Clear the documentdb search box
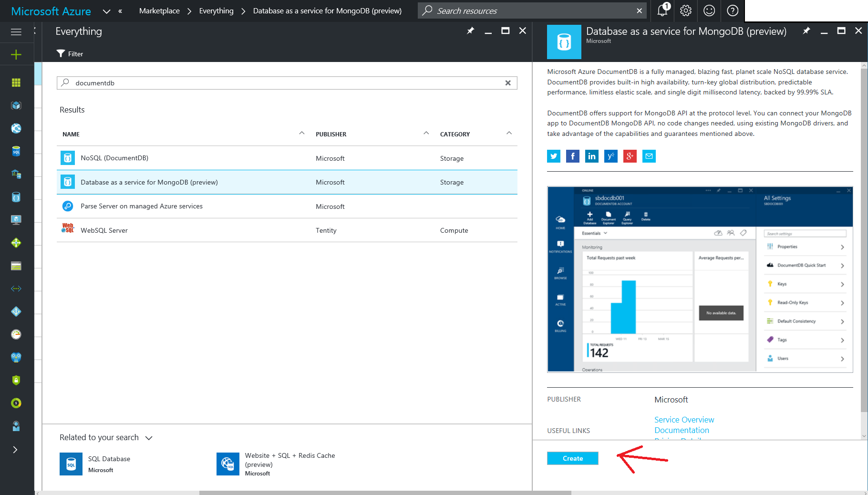The height and width of the screenshot is (495, 868). click(x=508, y=83)
